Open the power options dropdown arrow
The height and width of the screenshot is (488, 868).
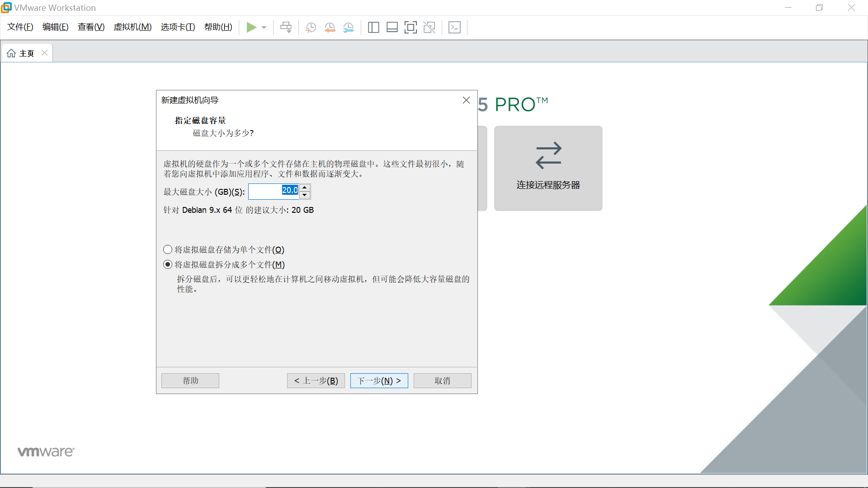coord(264,28)
